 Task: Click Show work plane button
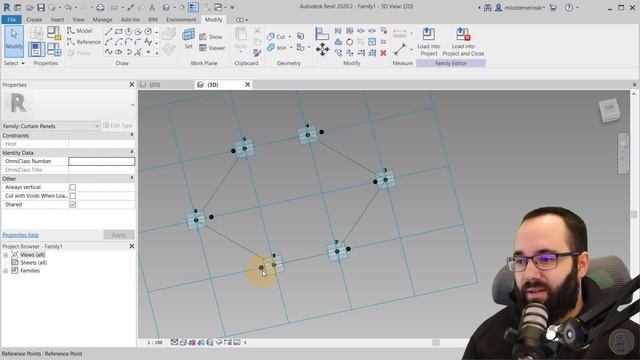click(211, 37)
